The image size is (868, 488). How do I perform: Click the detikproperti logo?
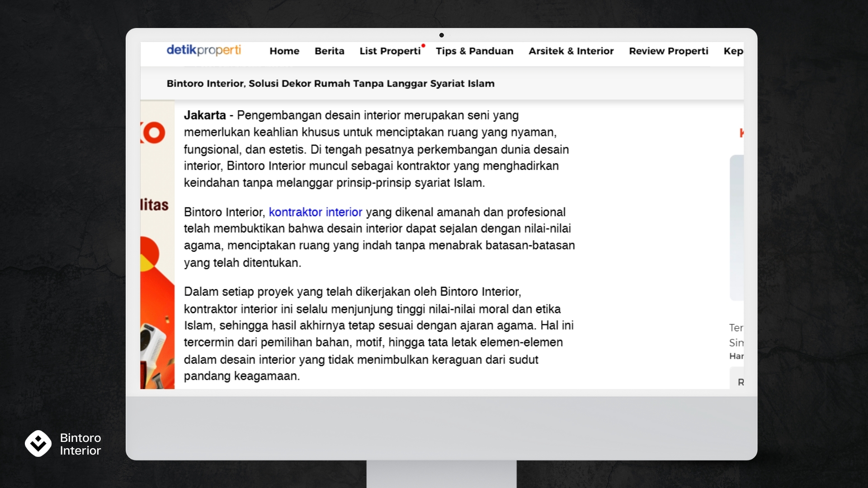click(x=203, y=50)
